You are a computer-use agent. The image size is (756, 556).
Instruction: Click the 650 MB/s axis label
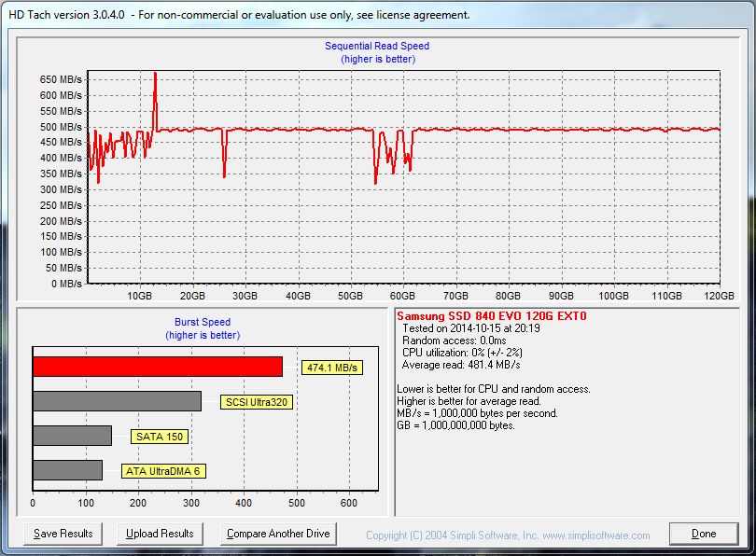pyautogui.click(x=61, y=79)
